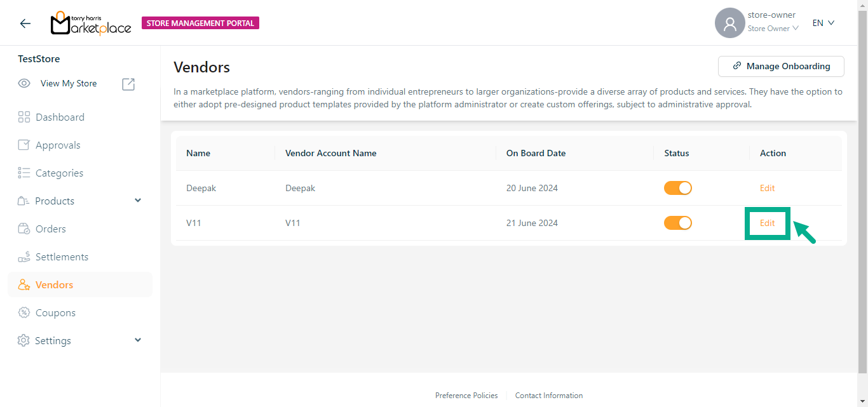Click the Dashboard grid icon
Viewport: 868px width, 407px height.
coord(24,117)
